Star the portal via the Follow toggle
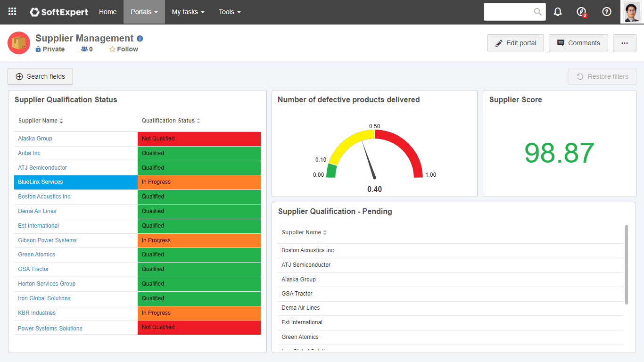The image size is (644, 362). pos(112,49)
